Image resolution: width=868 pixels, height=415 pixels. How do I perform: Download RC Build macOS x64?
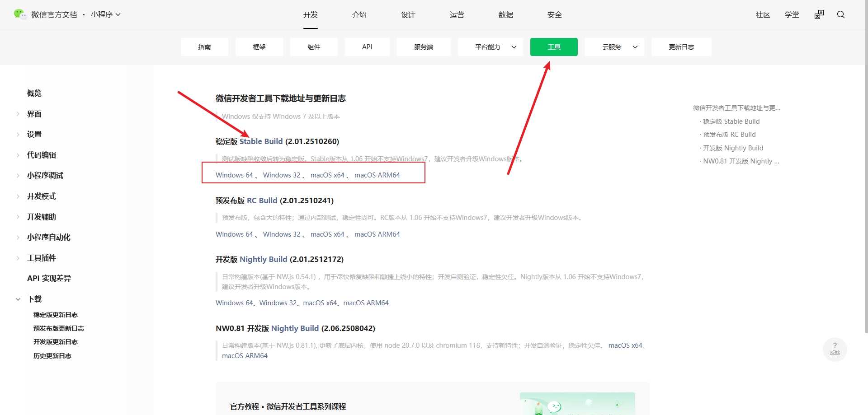(x=327, y=234)
